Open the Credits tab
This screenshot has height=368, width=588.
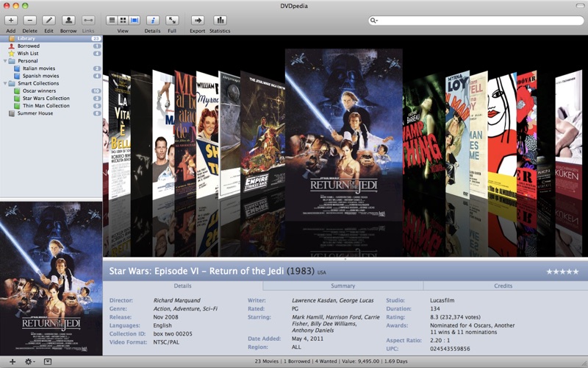503,286
